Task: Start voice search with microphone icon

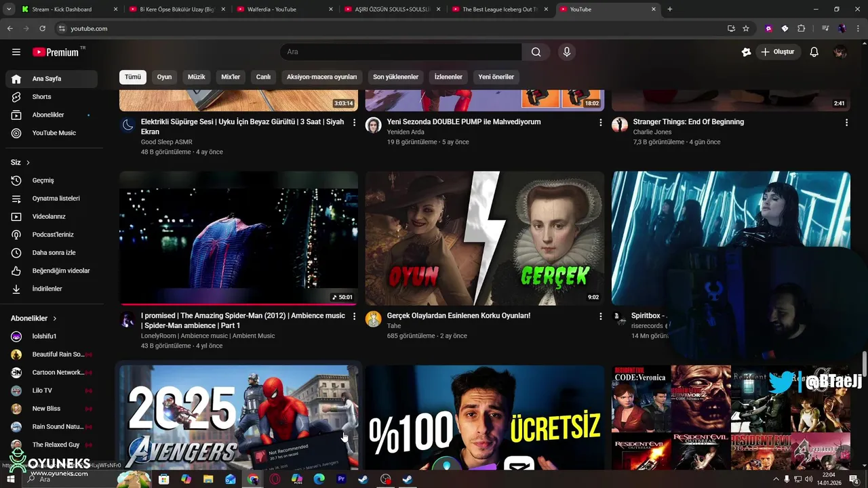Action: (x=567, y=52)
